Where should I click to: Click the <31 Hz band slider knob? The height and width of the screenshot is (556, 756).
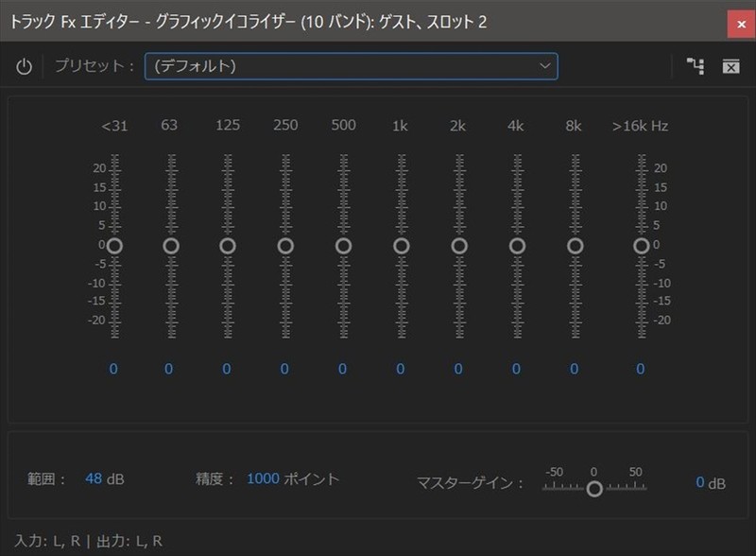[x=114, y=246]
